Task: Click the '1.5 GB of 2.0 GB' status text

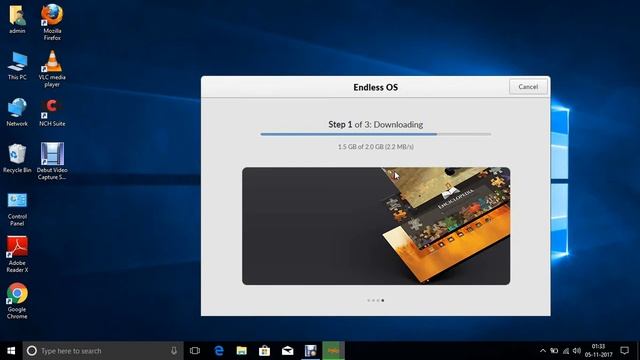Action: click(x=376, y=147)
